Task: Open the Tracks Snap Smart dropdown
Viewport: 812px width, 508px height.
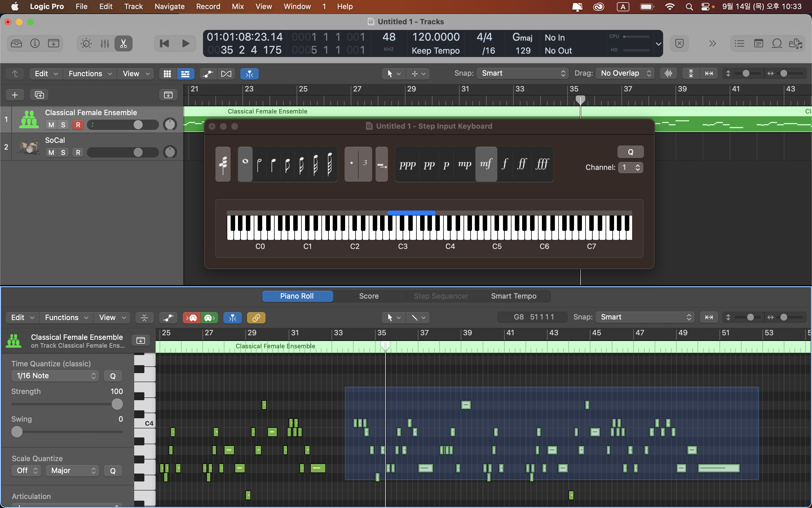Action: pyautogui.click(x=522, y=73)
